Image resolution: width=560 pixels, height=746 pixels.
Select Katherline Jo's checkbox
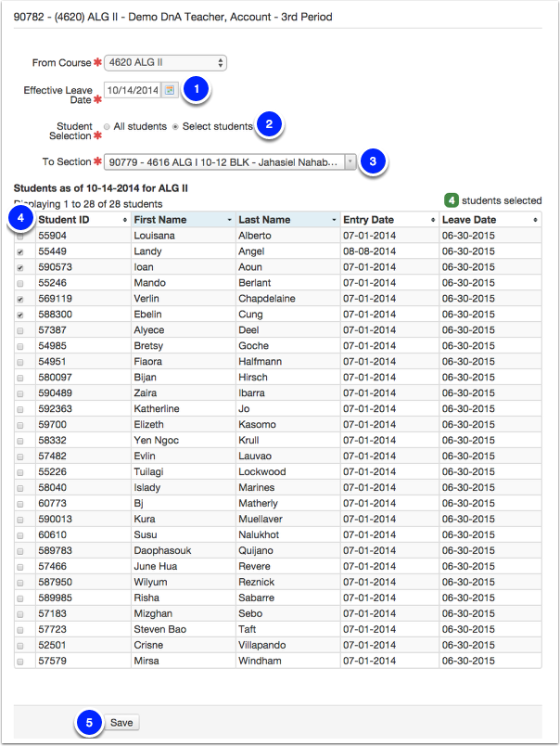pyautogui.click(x=20, y=409)
